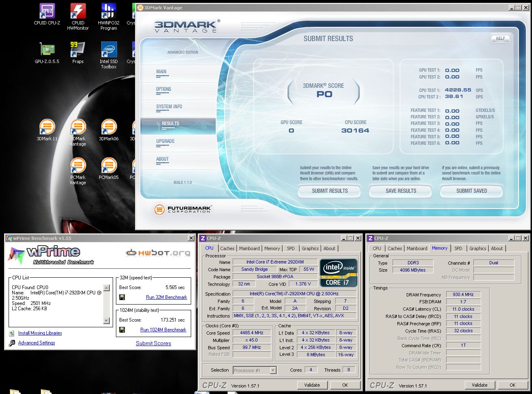The width and height of the screenshot is (532, 394).
Task: Click save icon beside 32M Best Score
Action: click(x=122, y=297)
